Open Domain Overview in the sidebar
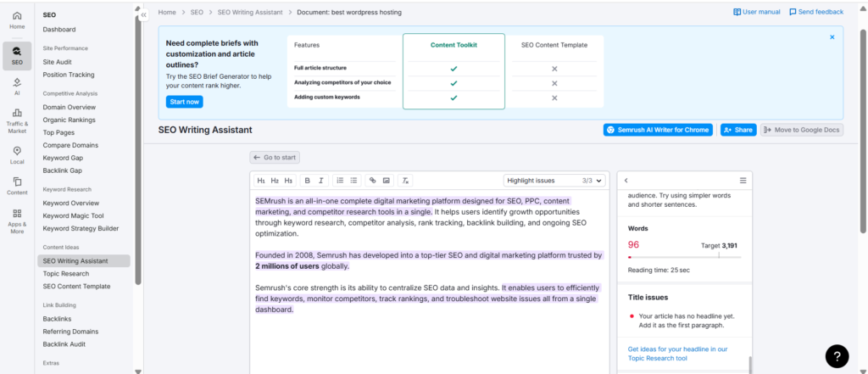Screen dimensions: 868x374 pyautogui.click(x=70, y=108)
